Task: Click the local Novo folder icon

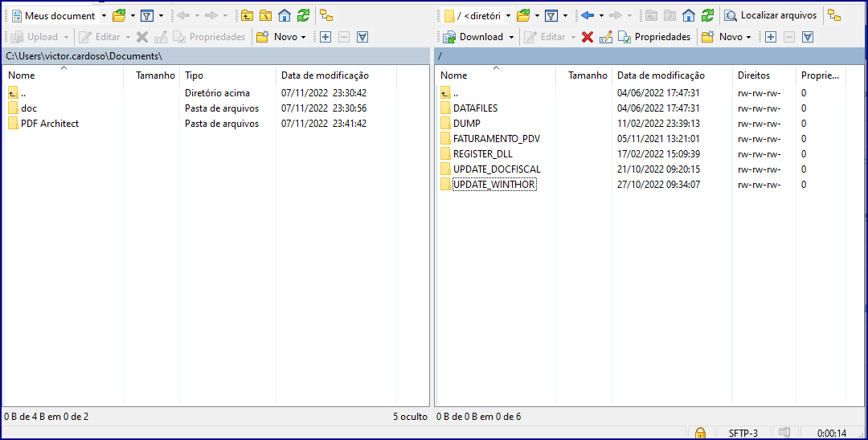Action: [x=263, y=37]
